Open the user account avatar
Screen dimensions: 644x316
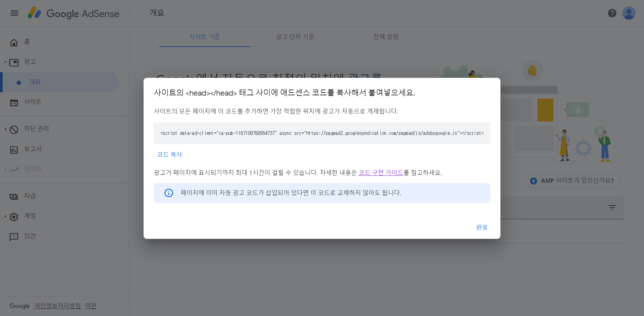[x=629, y=13]
